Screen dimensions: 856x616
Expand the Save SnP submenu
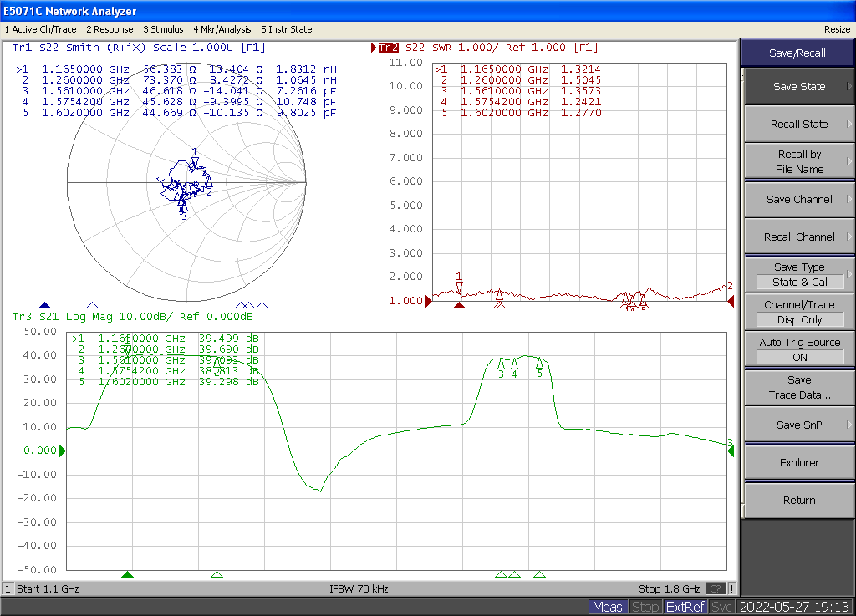[x=800, y=425]
